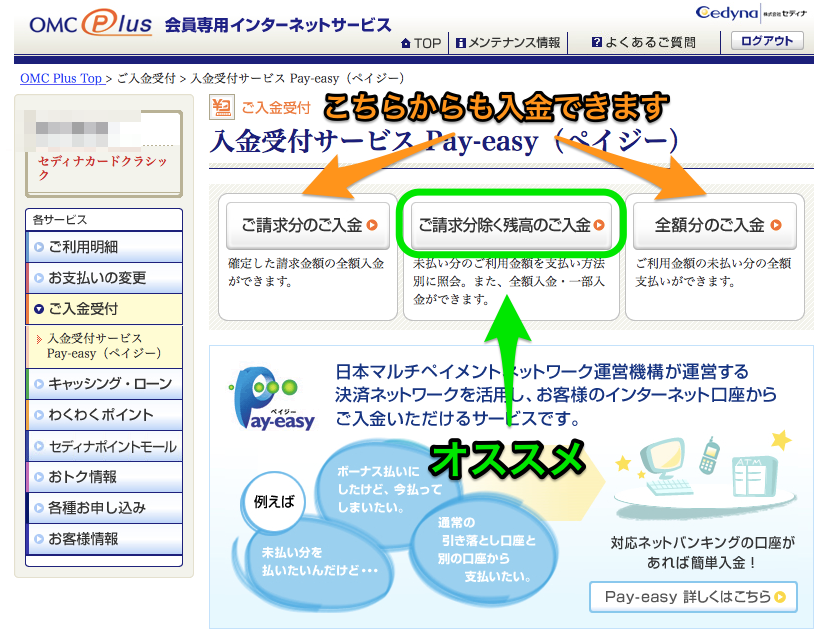Click the 日本マルチペイメントネットワーク description text
Viewport: 829px width, 635px height.
point(555,395)
